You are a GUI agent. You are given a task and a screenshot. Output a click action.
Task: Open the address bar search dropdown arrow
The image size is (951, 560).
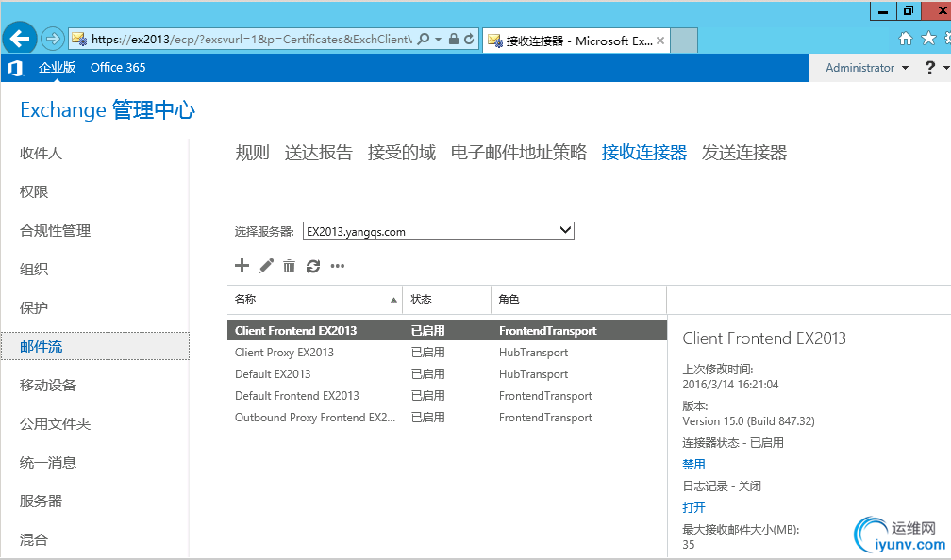point(438,40)
